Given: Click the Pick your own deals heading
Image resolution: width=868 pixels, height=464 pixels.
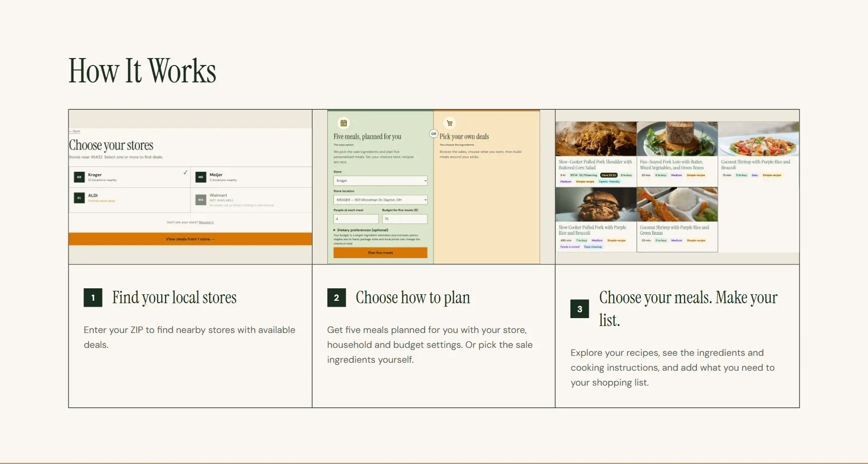Looking at the screenshot, I should coord(464,136).
